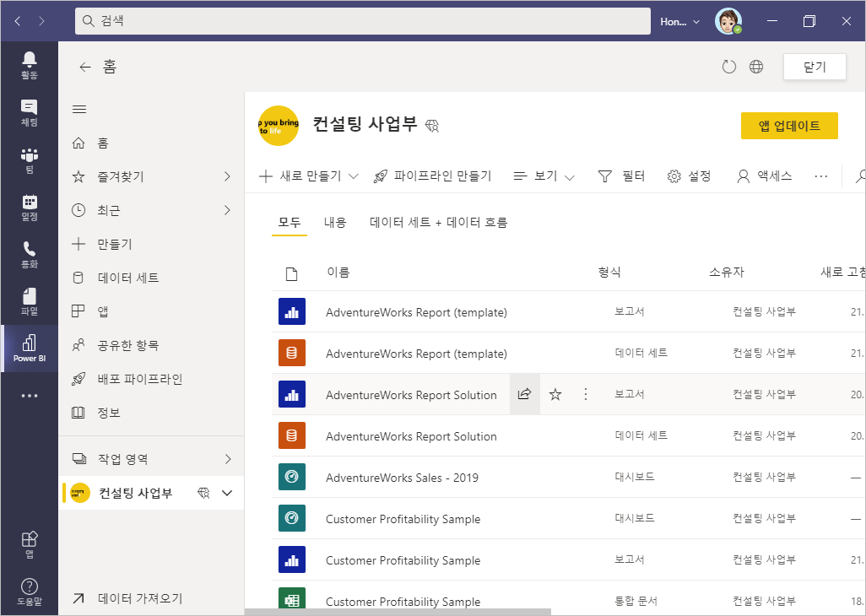
Task: Open Customer Profitability Sample report
Action: 403,561
